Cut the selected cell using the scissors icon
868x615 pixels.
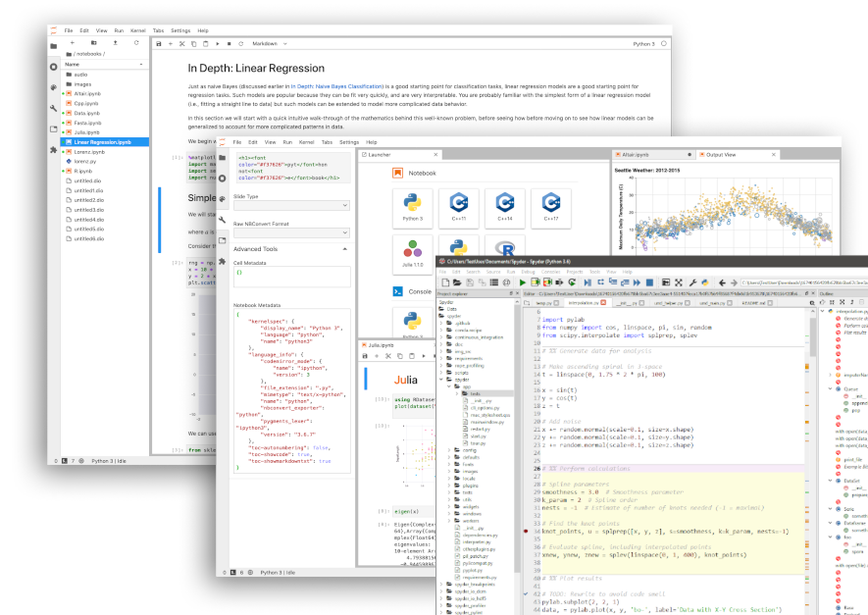(x=182, y=44)
